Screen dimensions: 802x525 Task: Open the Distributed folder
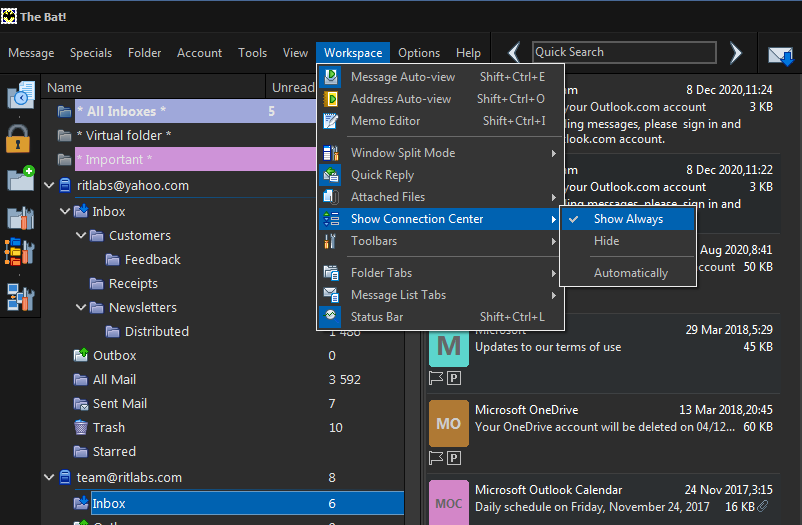[157, 331]
